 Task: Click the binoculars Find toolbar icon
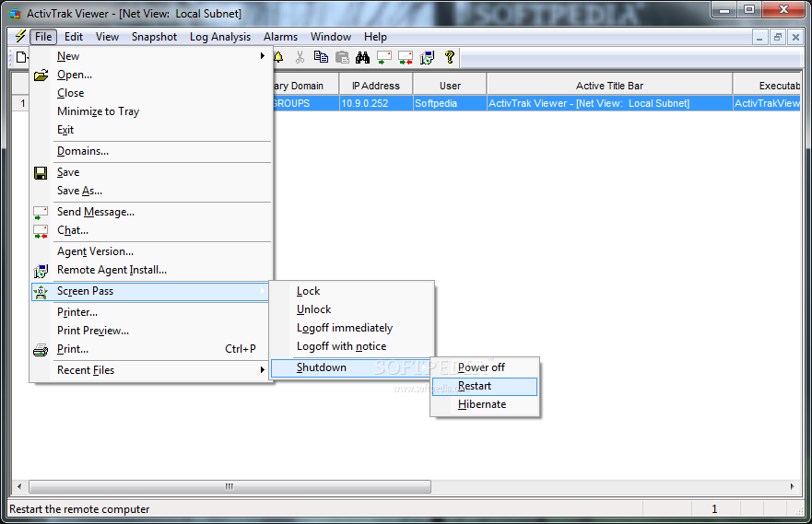click(362, 57)
